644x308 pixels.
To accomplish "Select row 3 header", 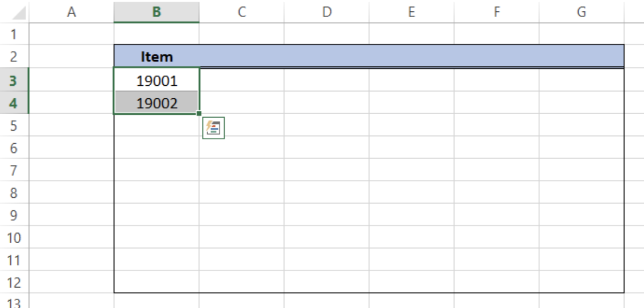I will (x=14, y=81).
